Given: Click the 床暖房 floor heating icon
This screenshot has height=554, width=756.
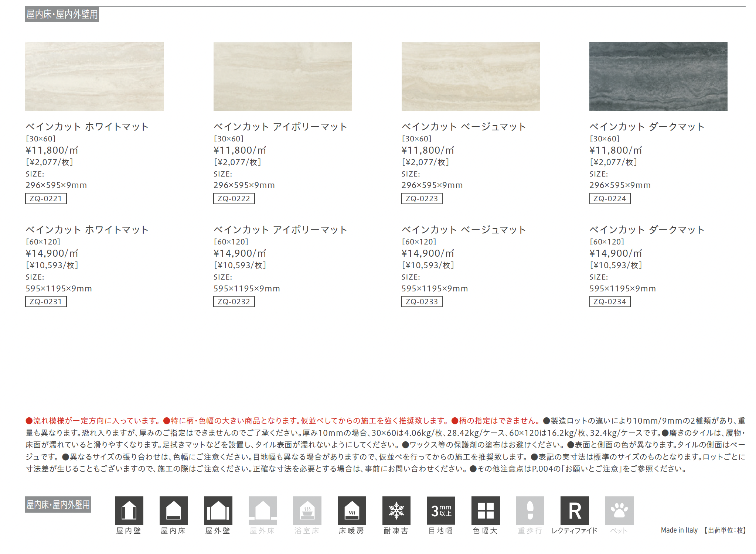Looking at the screenshot, I should tap(352, 510).
